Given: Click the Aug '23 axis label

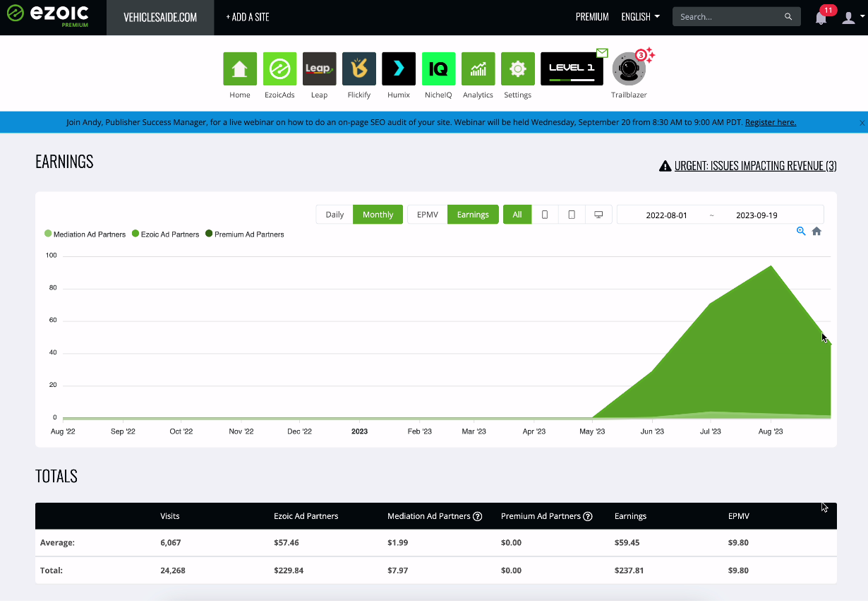Looking at the screenshot, I should point(771,431).
